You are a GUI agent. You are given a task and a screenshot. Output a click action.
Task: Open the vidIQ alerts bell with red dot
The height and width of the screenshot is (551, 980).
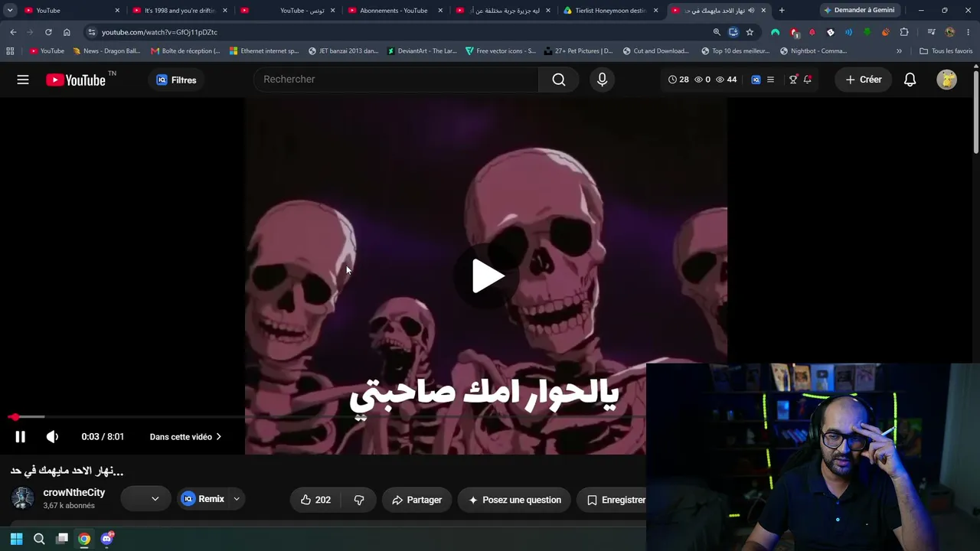pos(807,80)
